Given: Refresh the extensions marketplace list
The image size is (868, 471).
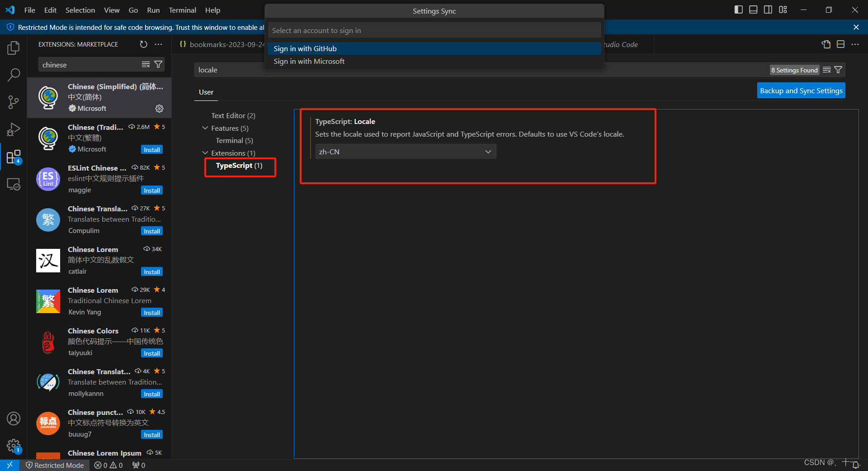Looking at the screenshot, I should [143, 44].
